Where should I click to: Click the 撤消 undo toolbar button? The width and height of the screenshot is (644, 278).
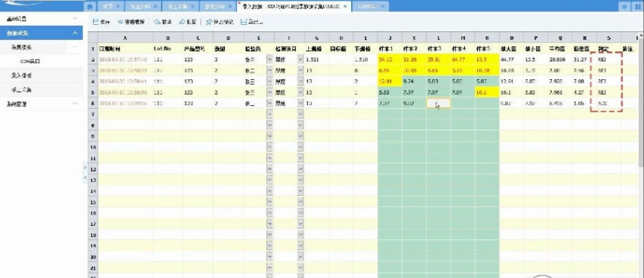pos(163,22)
